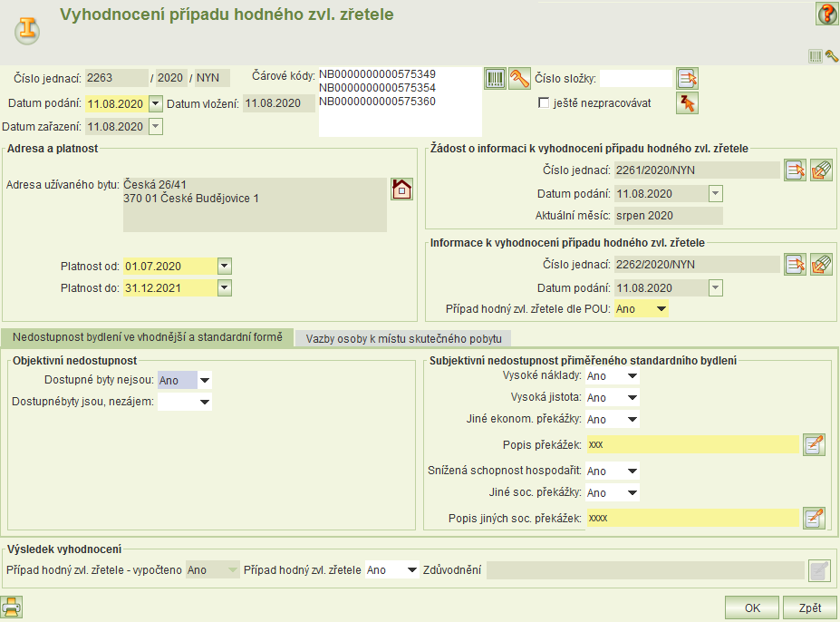This screenshot has height=622, width=840.
Task: Click the barcode icon next to Čárové kódy
Action: [495, 78]
